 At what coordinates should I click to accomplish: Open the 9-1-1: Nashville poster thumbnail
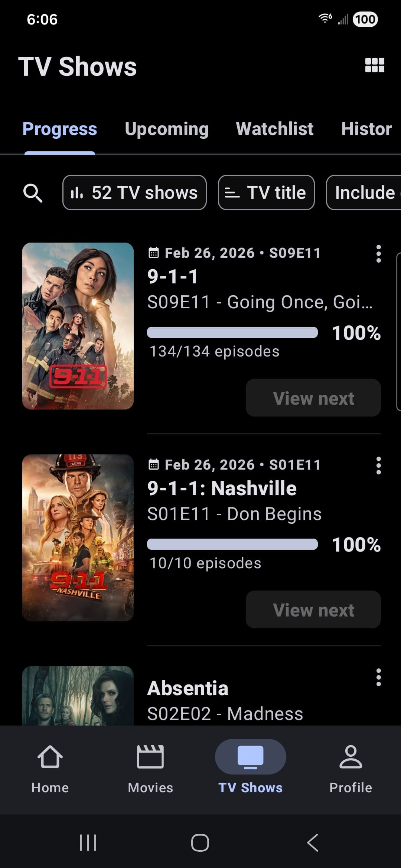pos(78,538)
